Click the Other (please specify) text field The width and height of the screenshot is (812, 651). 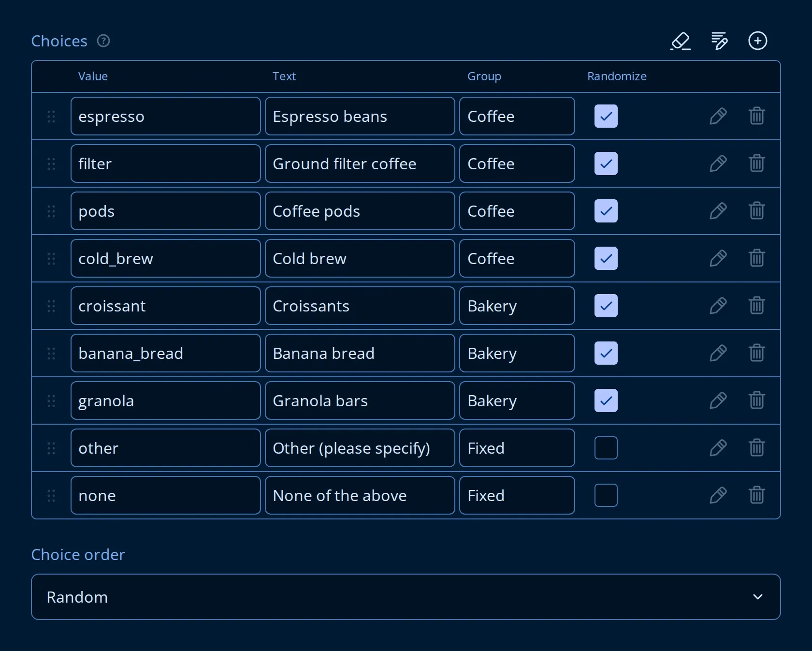pyautogui.click(x=360, y=448)
